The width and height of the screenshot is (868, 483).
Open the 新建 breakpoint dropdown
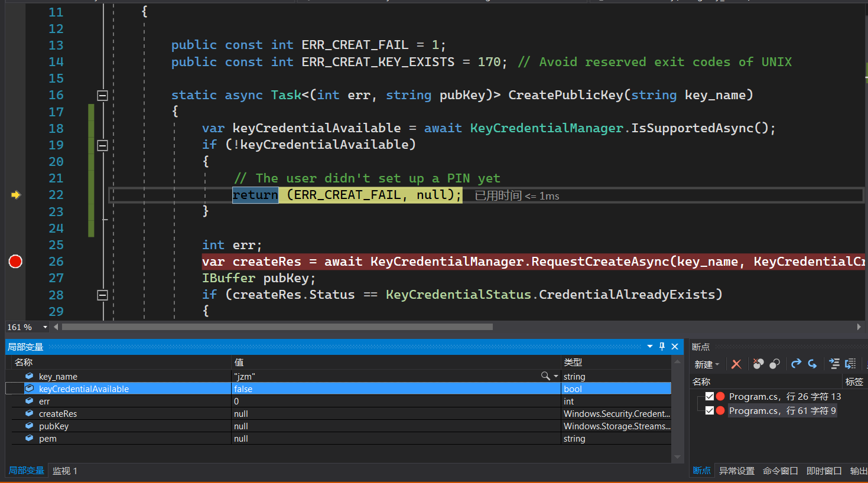[707, 364]
